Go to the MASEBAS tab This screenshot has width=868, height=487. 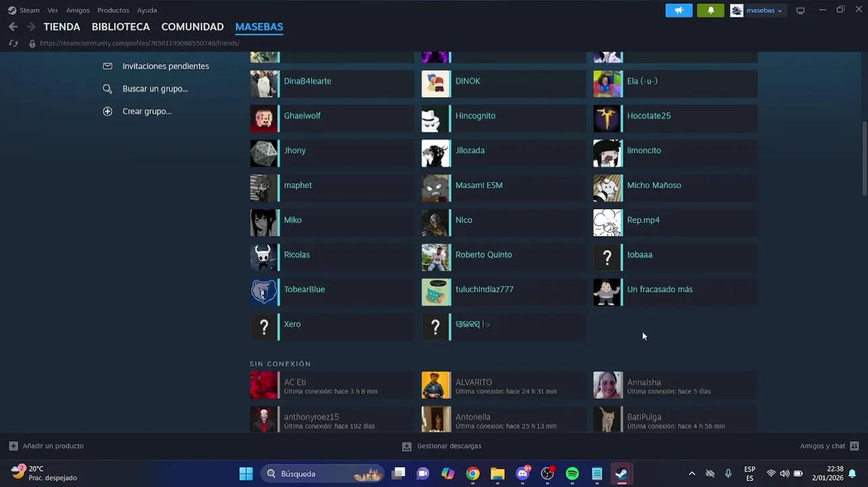tap(259, 26)
